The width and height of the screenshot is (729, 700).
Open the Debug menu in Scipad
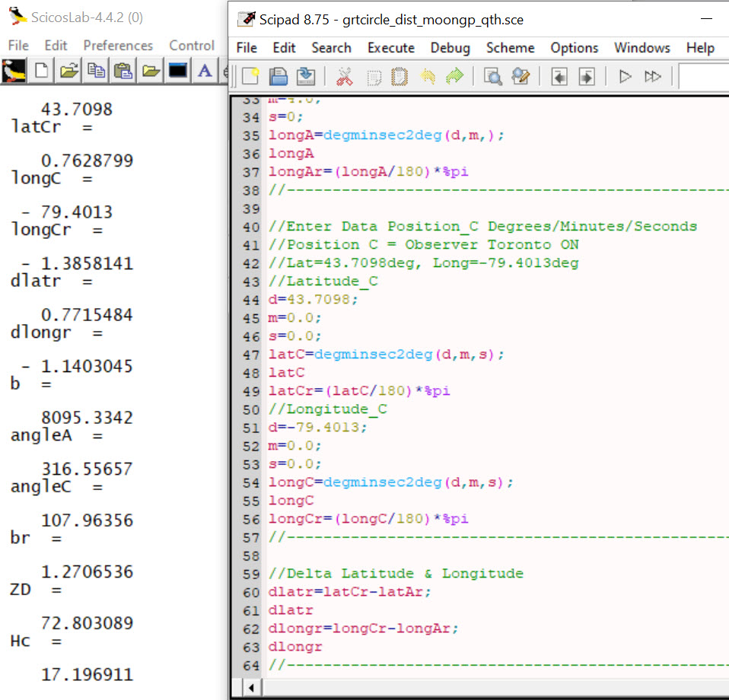(450, 47)
